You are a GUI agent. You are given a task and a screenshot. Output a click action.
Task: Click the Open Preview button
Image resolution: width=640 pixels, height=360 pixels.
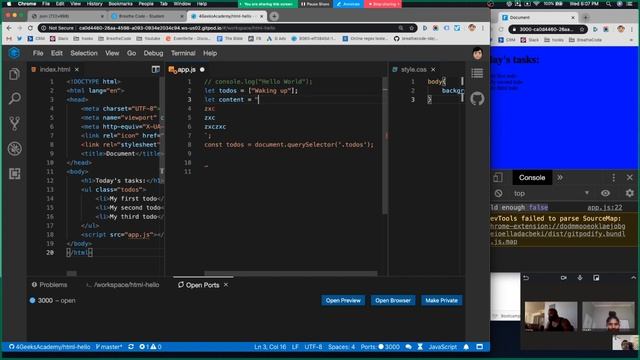tap(343, 300)
